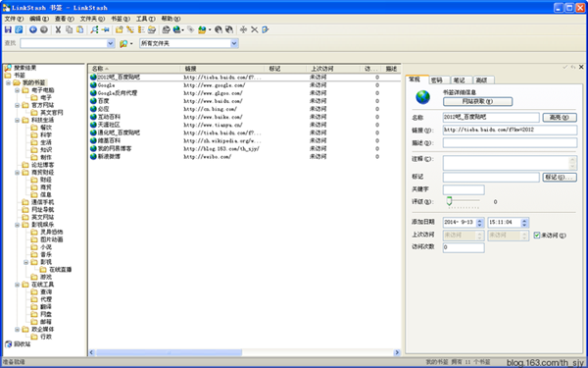
Task: Collapse the 我的书签 tree node
Action: 8,82
